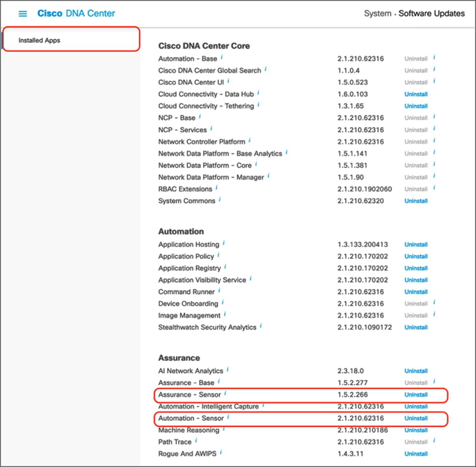Uninstall Automation - Sensor package
This screenshot has height=467, width=476.
coord(416,418)
